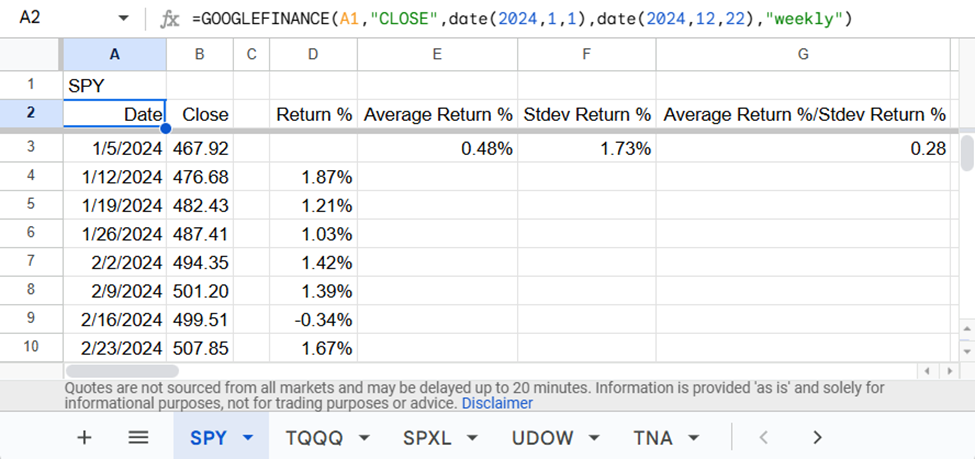
Task: Expand the TQQQ sheet tab dropdown
Action: coord(365,438)
